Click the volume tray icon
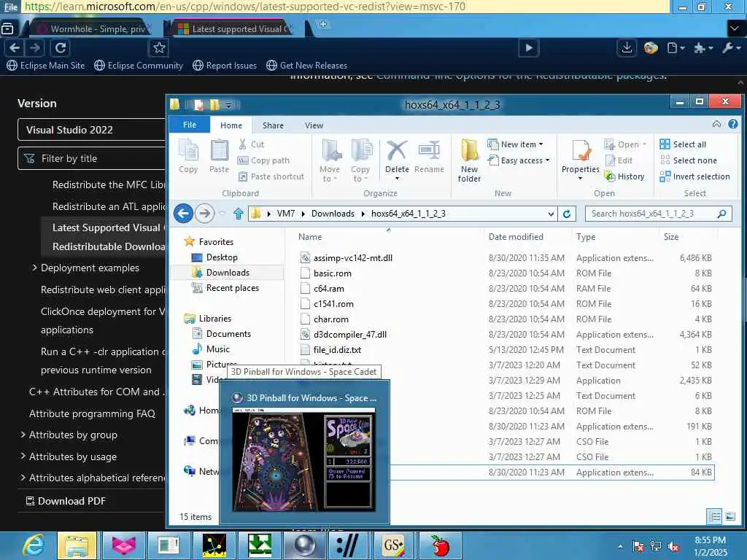 point(673,547)
